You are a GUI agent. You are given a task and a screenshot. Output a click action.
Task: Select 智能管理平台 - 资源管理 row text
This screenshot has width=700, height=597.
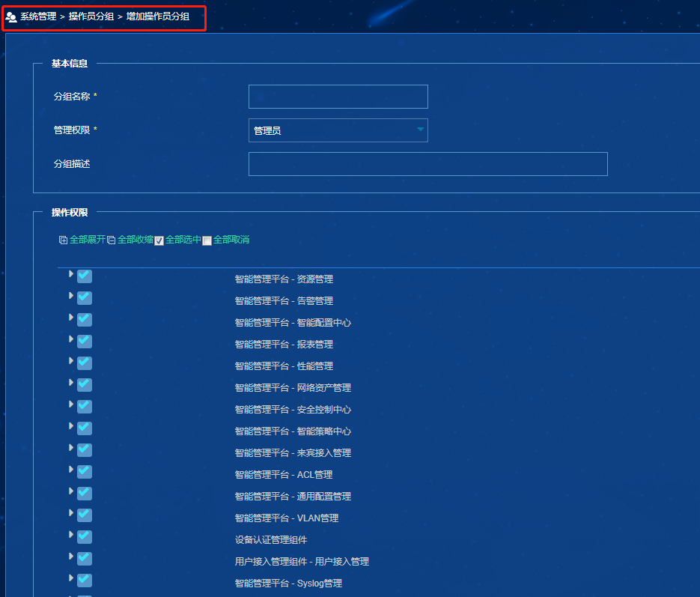284,279
